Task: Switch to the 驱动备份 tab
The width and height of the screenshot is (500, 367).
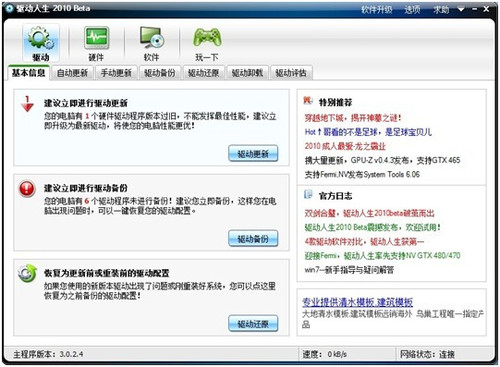Action: tap(160, 73)
